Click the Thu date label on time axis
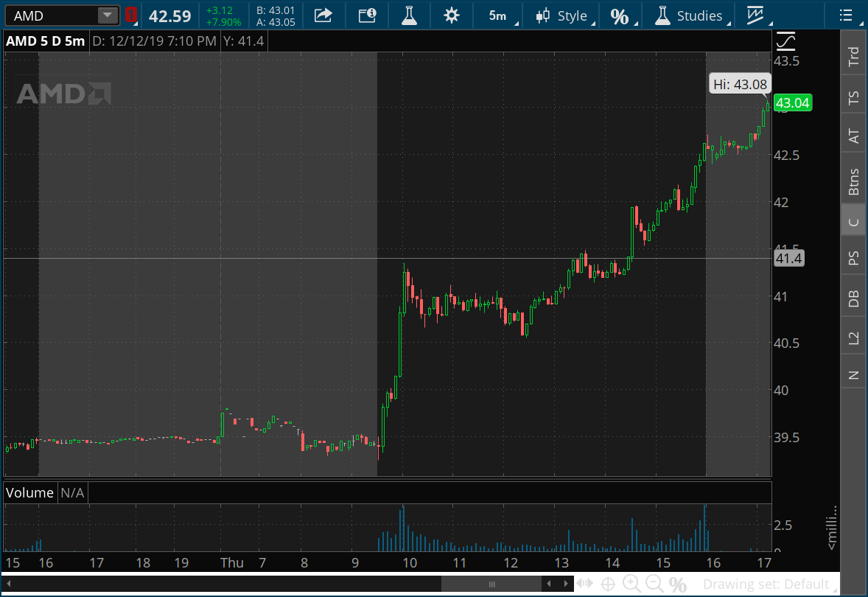Viewport: 868px width, 597px height. point(232,562)
